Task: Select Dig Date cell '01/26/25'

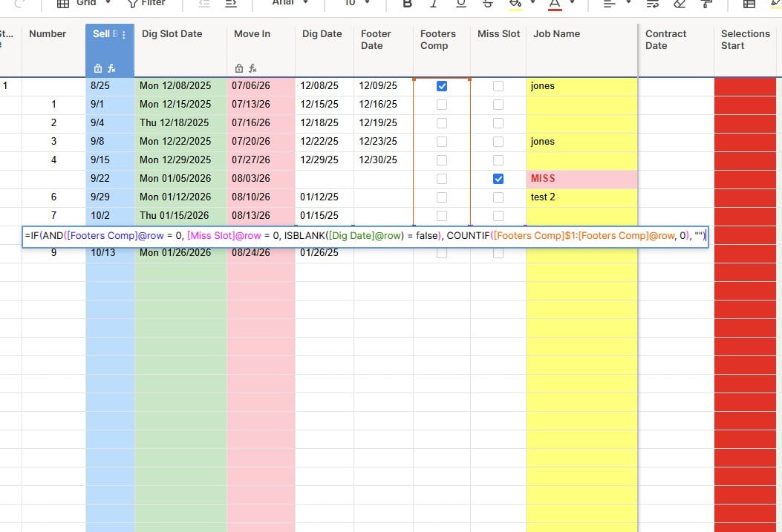Action: [325, 253]
